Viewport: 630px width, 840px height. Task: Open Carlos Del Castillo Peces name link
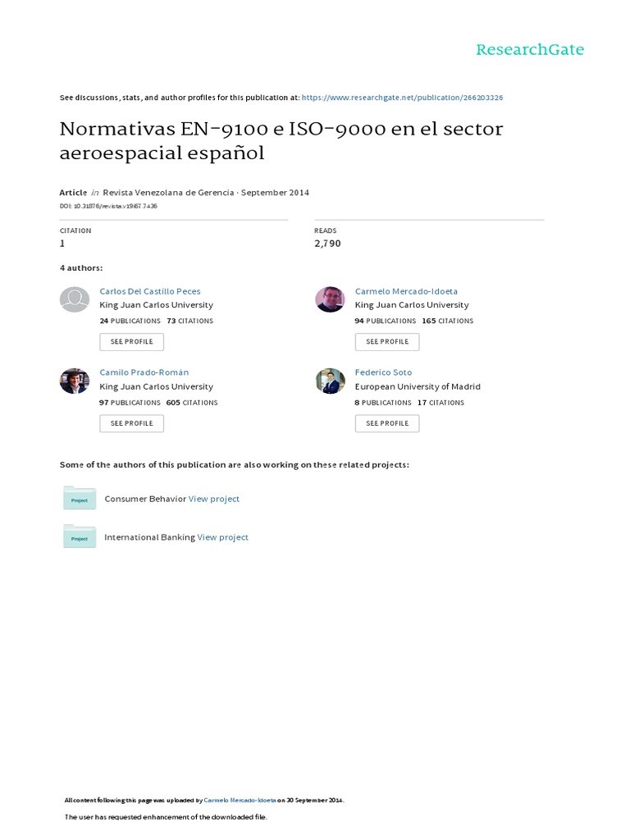(149, 291)
